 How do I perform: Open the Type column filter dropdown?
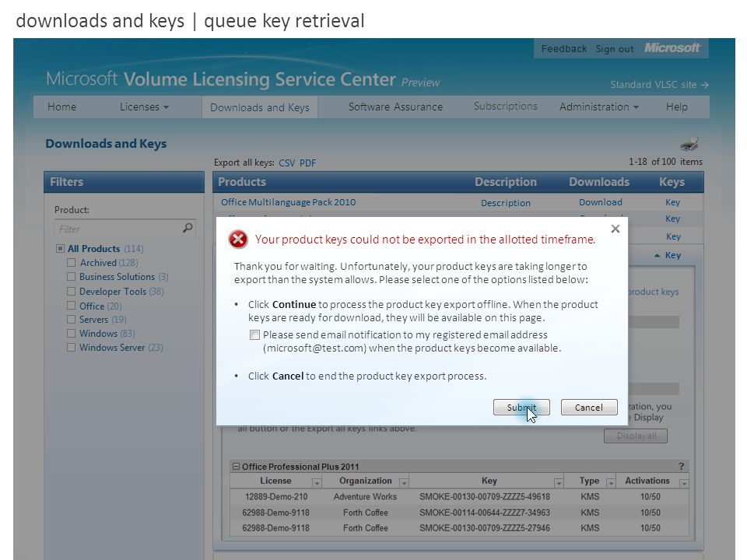(x=611, y=483)
